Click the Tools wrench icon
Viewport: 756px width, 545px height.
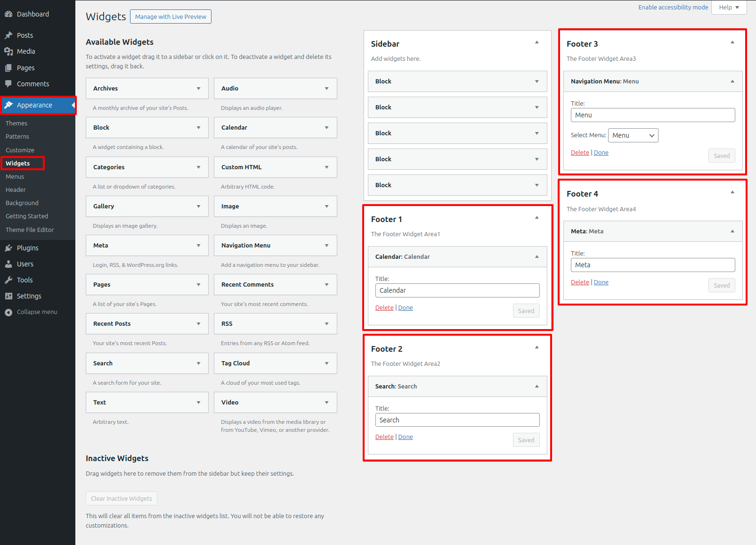click(x=8, y=280)
